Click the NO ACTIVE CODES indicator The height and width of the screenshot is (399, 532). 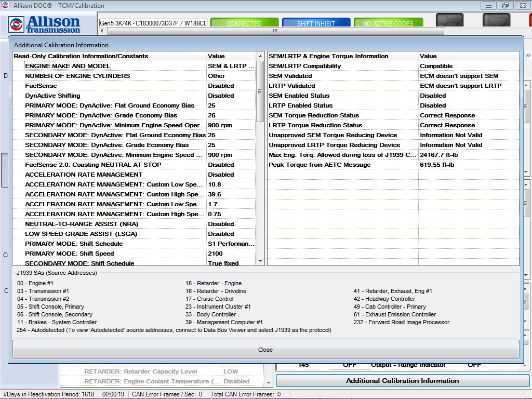[x=389, y=23]
